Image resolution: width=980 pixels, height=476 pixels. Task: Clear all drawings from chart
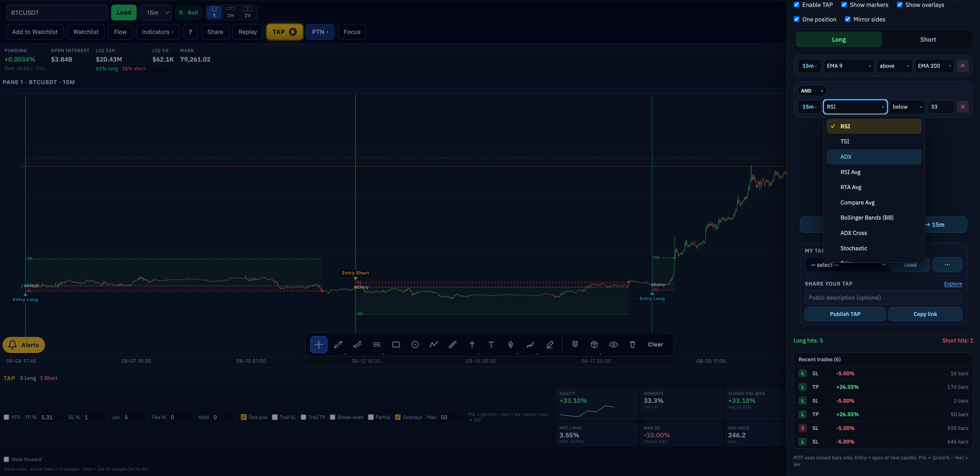[x=656, y=344]
